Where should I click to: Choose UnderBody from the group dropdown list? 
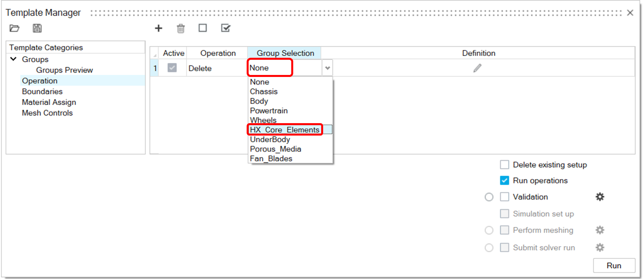tap(290, 139)
